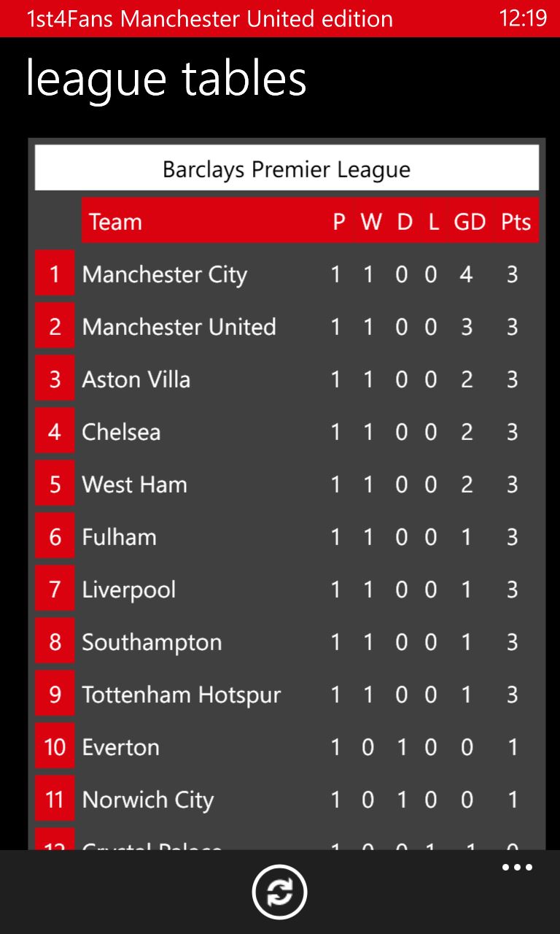The height and width of the screenshot is (934, 560).
Task: Tap the Chelsea team entry
Action: [x=121, y=432]
